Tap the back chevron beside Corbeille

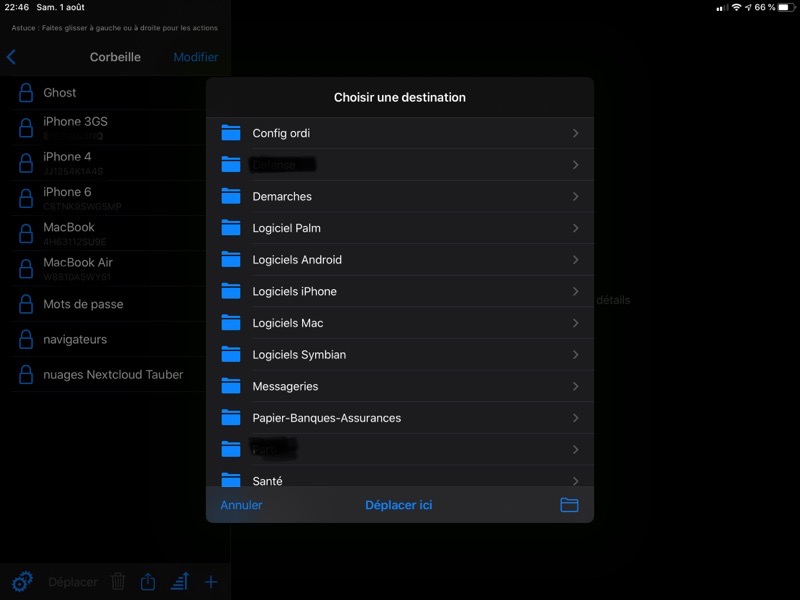pos(12,57)
